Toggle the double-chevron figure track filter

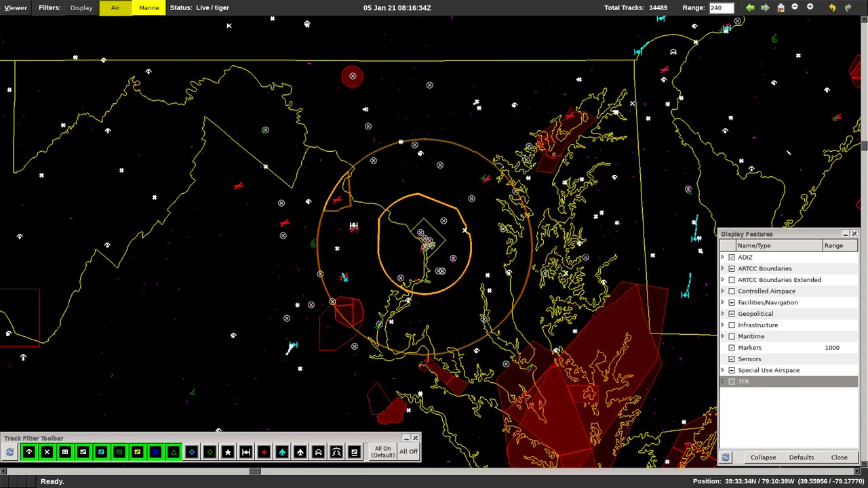pos(336,452)
